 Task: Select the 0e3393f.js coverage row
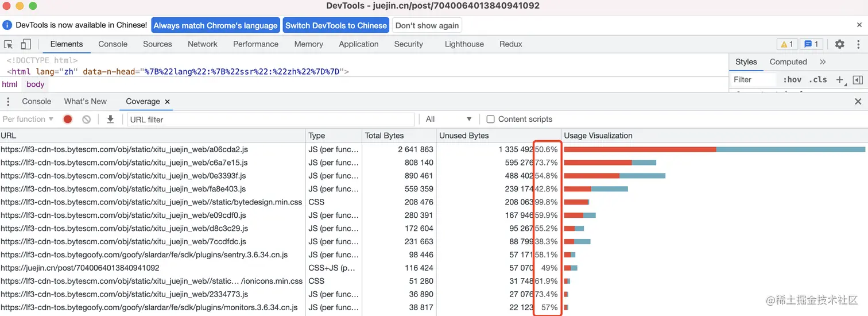click(x=434, y=176)
